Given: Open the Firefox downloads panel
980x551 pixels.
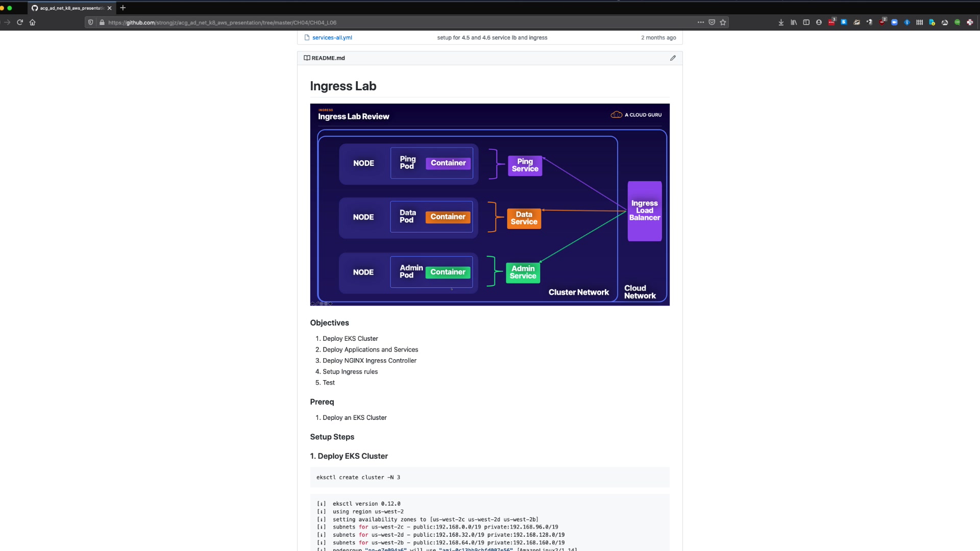Looking at the screenshot, I should [x=781, y=22].
